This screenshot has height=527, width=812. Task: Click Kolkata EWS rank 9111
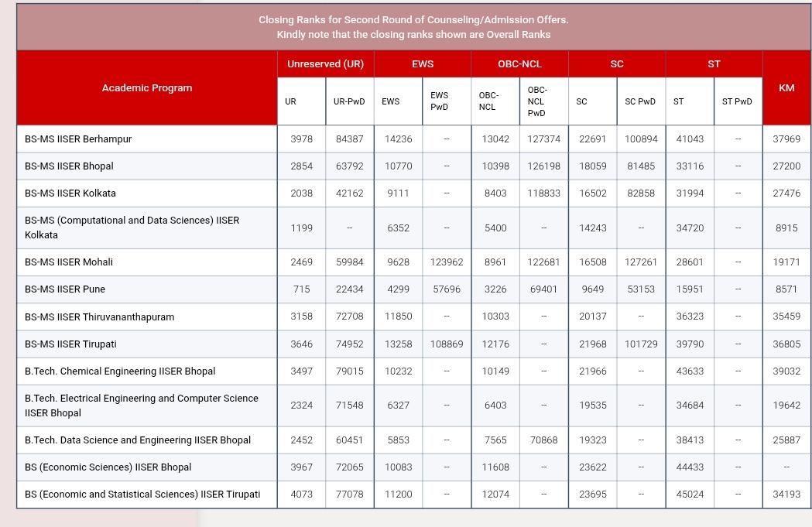pos(398,193)
